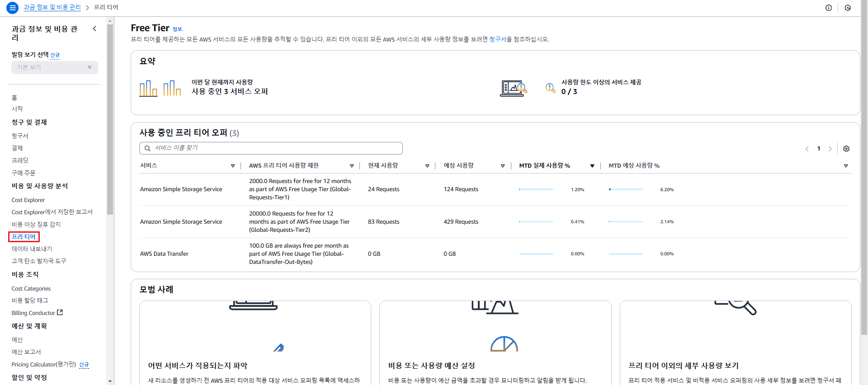Go to previous page of offers
Image resolution: width=868 pixels, height=385 pixels.
pyautogui.click(x=807, y=149)
